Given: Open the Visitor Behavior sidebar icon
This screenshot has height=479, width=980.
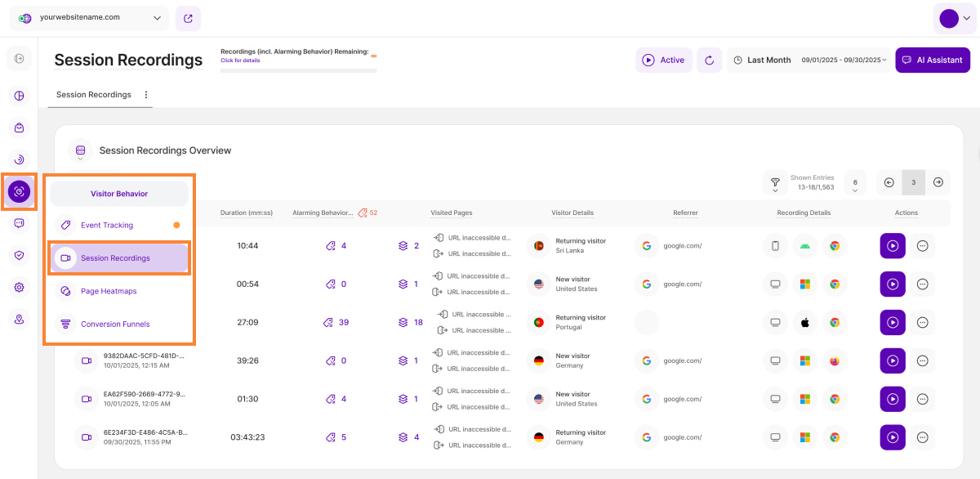Looking at the screenshot, I should coord(19,191).
